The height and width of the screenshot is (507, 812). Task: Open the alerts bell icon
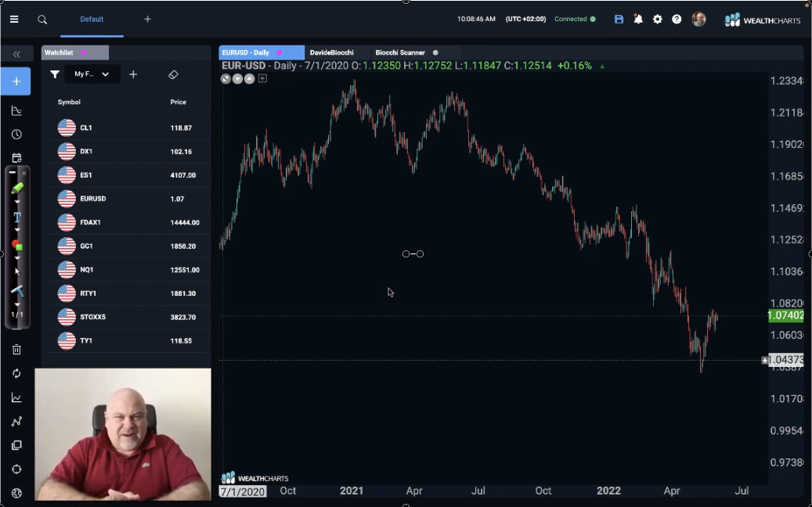point(638,19)
